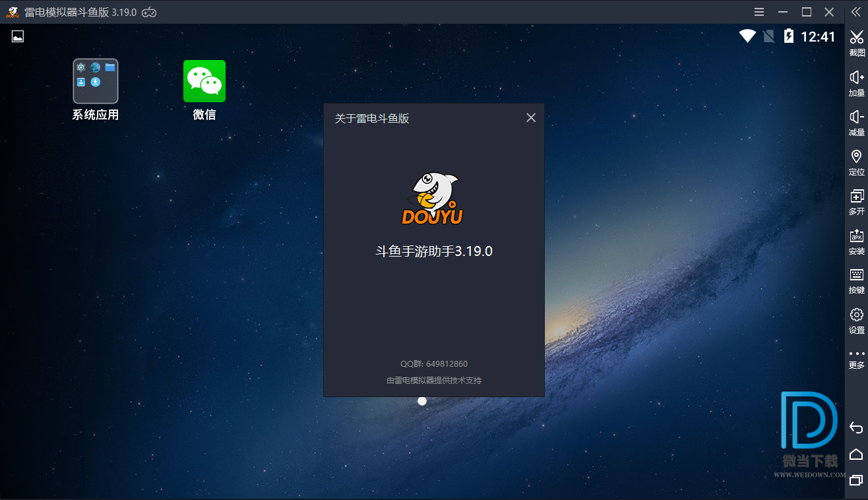
Task: Click the no-SIM status icon
Action: pyautogui.click(x=768, y=36)
